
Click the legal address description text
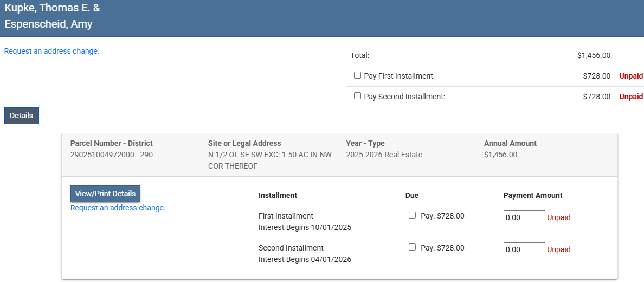coord(269,160)
